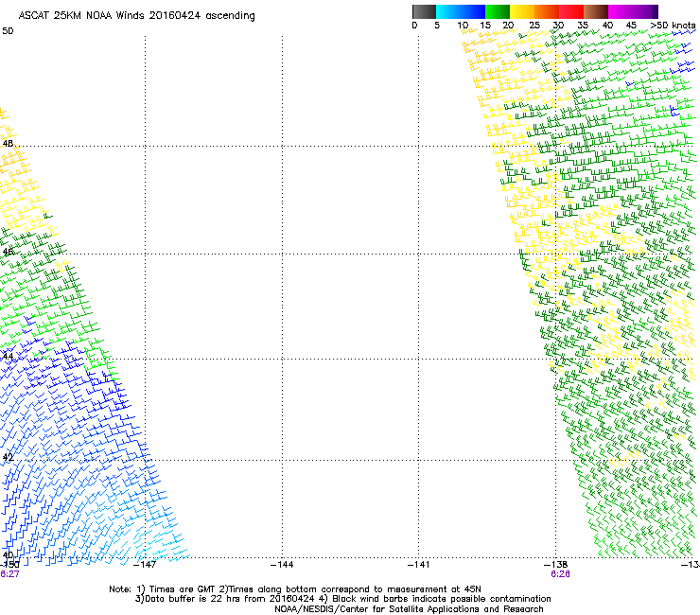Click the legend tick label 10
This screenshot has width=700, height=615.
pyautogui.click(x=463, y=26)
